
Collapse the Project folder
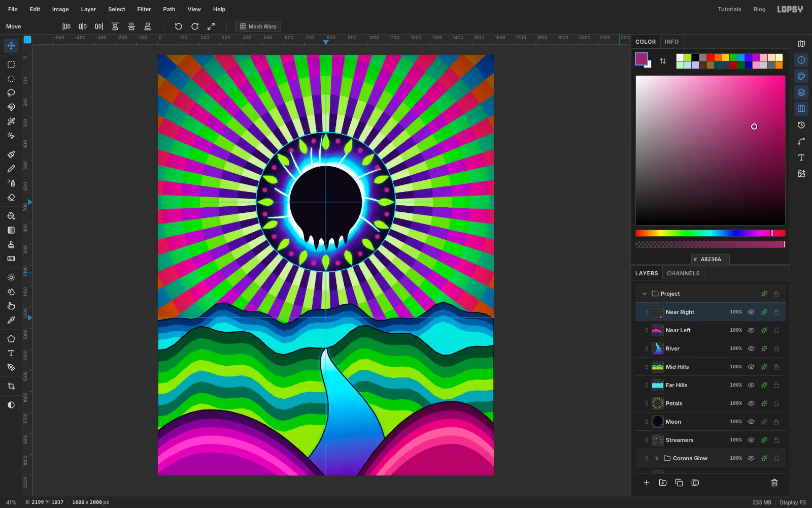[x=645, y=294]
